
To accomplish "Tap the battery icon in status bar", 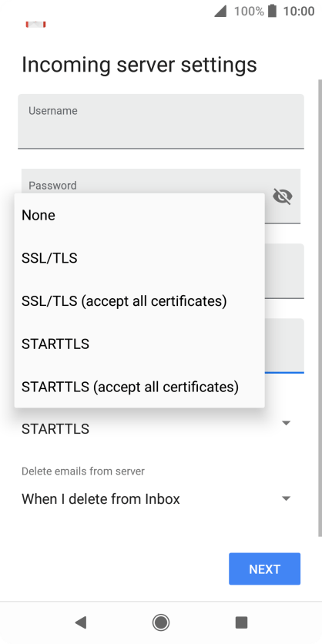I will pyautogui.click(x=272, y=11).
